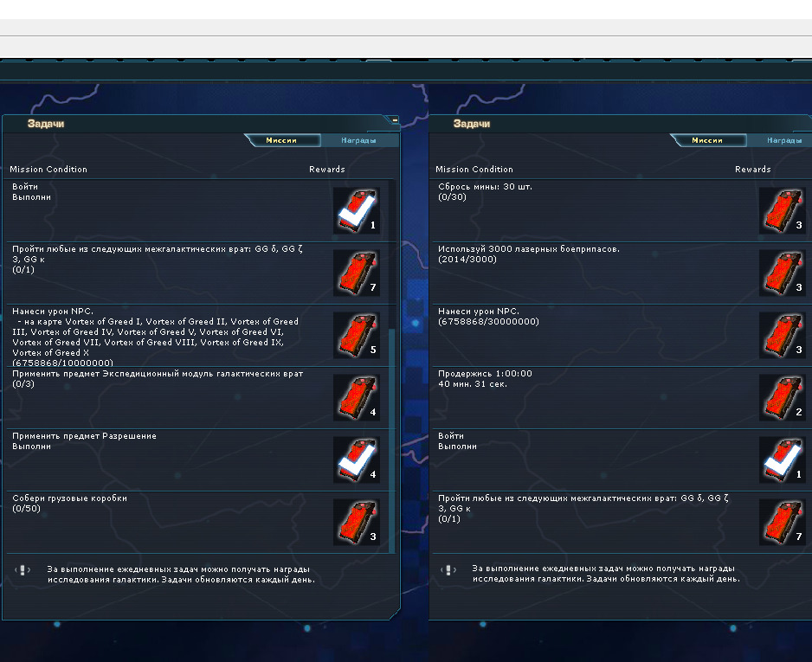Open the Миссии tab in right panel
Image resolution: width=812 pixels, height=662 pixels.
pos(707,140)
